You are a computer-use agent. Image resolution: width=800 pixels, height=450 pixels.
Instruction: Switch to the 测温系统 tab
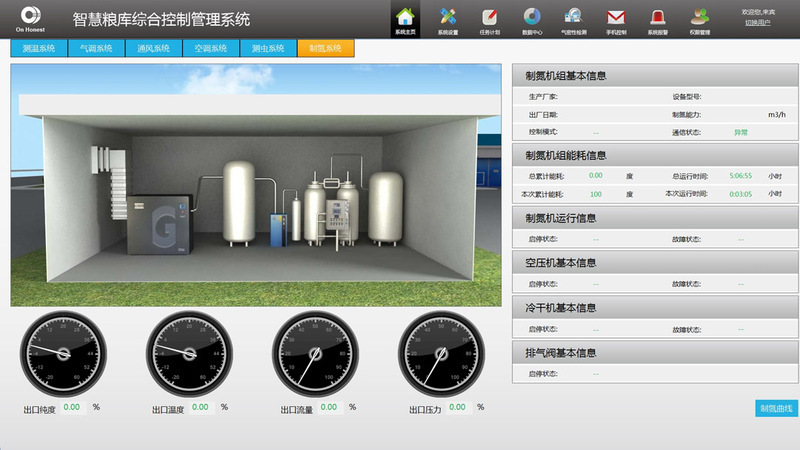(38, 48)
